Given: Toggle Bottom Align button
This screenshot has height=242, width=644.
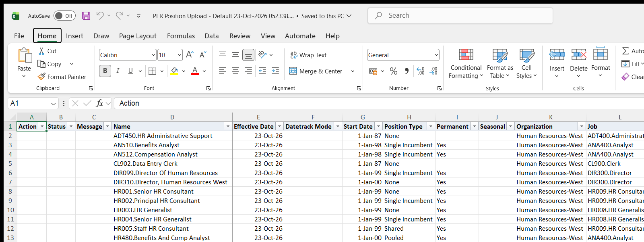Looking at the screenshot, I should coord(248,55).
